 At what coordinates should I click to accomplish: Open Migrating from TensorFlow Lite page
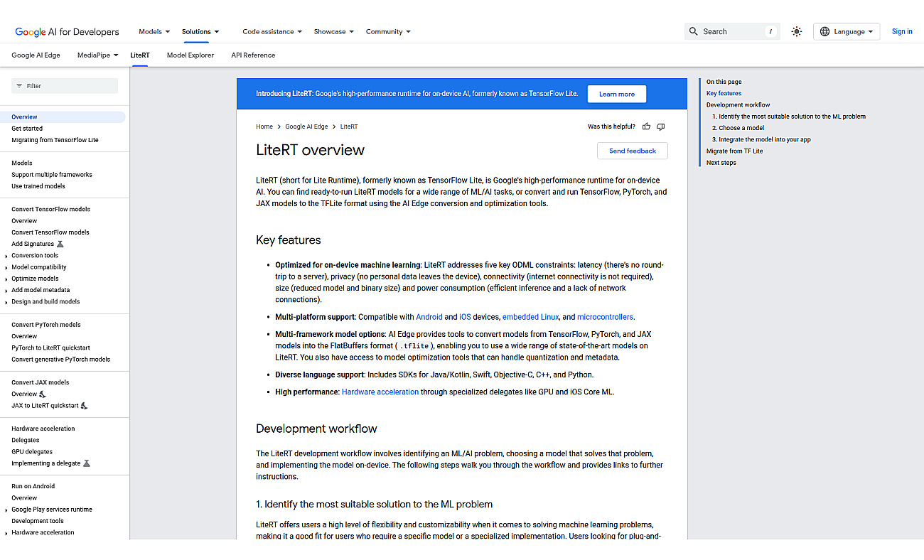click(55, 140)
